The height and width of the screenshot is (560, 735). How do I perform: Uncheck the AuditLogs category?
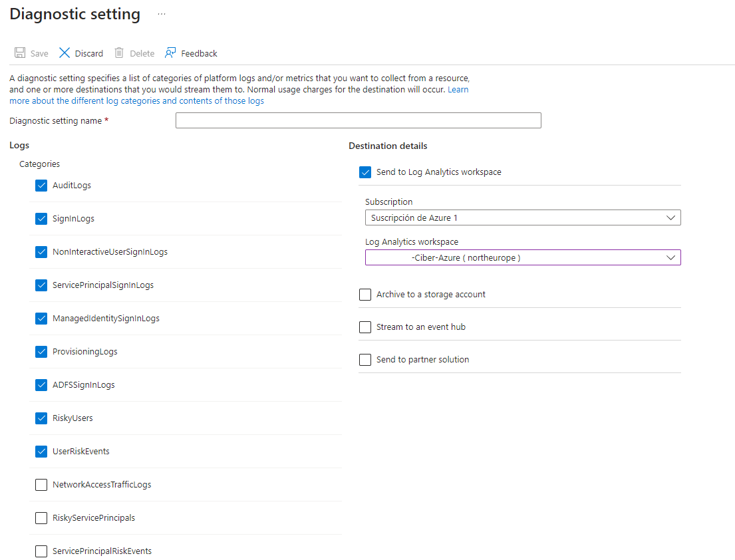point(41,186)
